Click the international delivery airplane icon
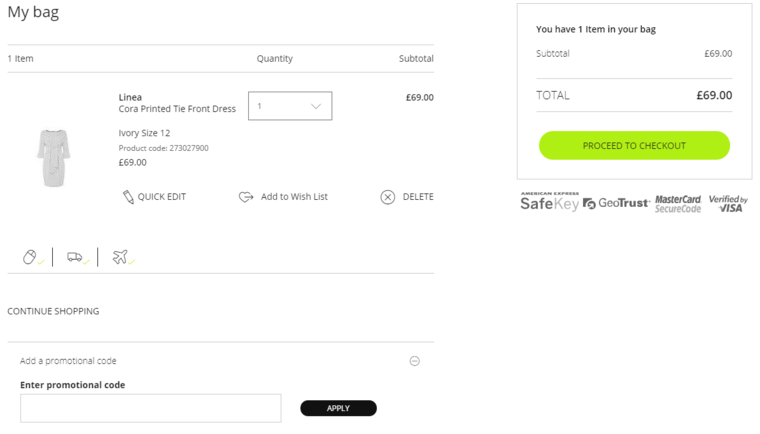Screen dimensions: 760x434 coord(120,257)
